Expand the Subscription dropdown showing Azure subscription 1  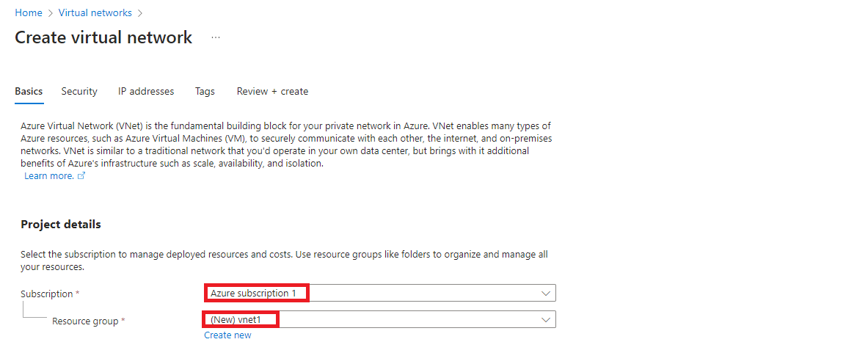tap(379, 293)
